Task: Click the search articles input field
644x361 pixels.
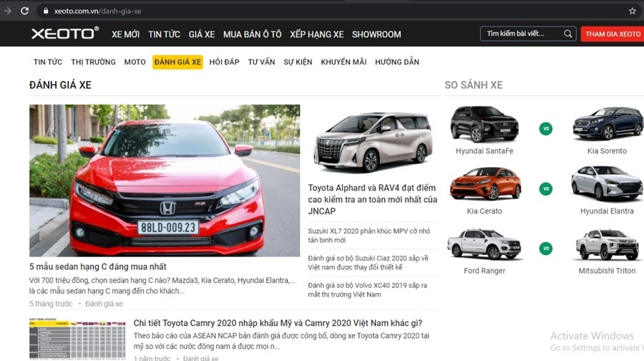Action: [x=521, y=34]
